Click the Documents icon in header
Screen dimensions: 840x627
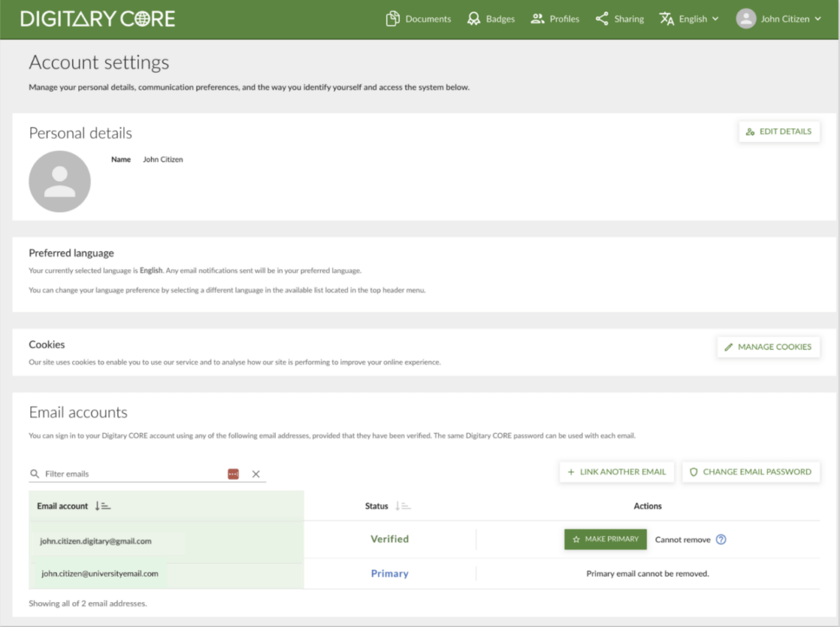[392, 19]
